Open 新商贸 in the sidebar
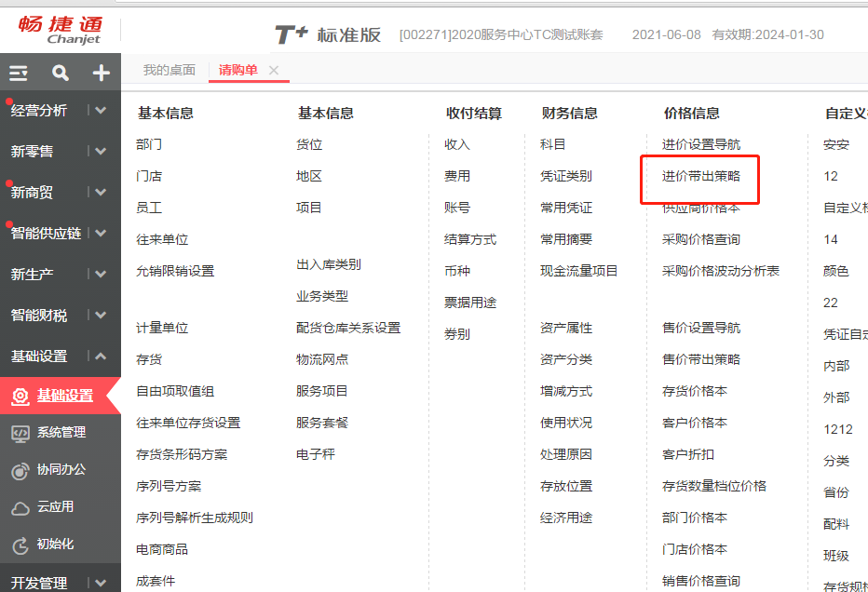Screen dimensions: 868x592 [x=32, y=193]
